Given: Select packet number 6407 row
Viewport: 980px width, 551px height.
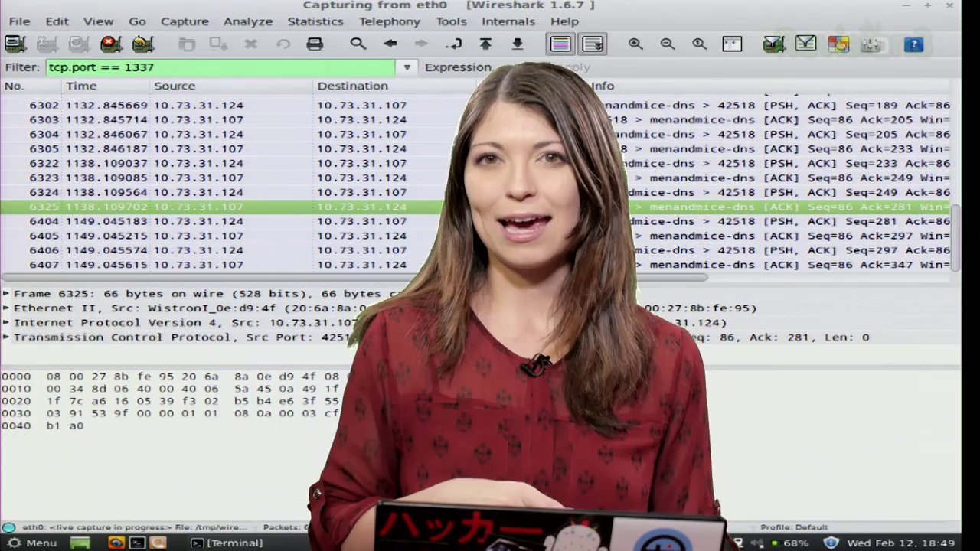Looking at the screenshot, I should (475, 266).
